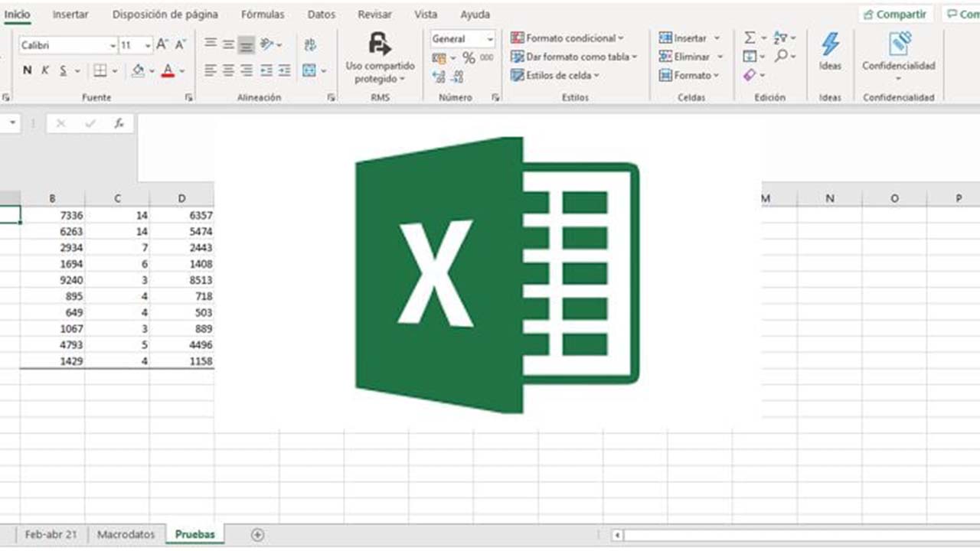This screenshot has width=980, height=551.
Task: Select the Macrodatos sheet tab
Action: (x=126, y=534)
